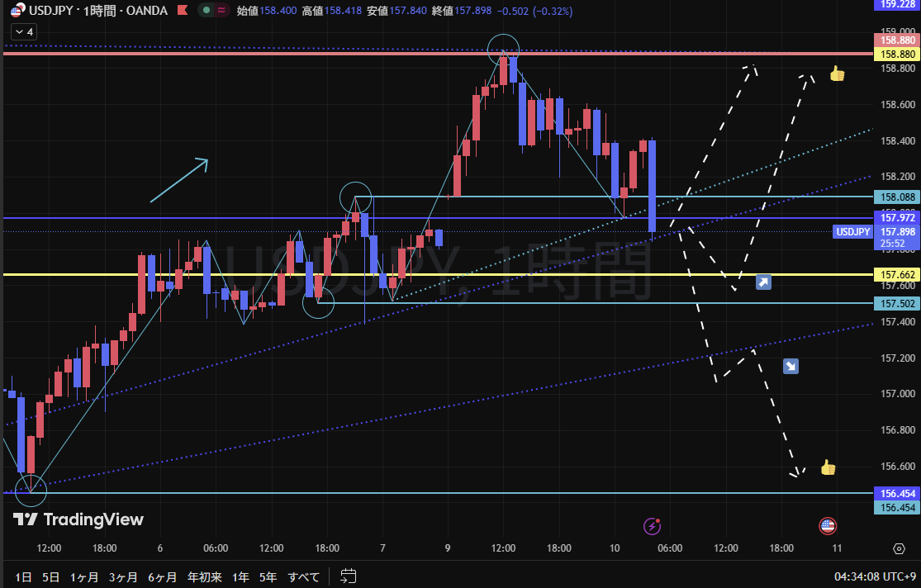Click the down-right arrow sticker on chart

pyautogui.click(x=790, y=366)
